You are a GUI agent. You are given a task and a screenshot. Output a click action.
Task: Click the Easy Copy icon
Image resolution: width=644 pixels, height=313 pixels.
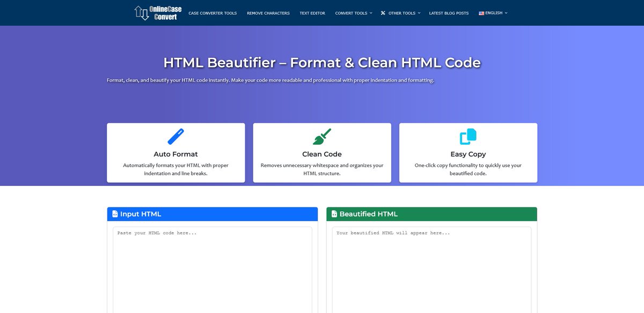pos(468,137)
